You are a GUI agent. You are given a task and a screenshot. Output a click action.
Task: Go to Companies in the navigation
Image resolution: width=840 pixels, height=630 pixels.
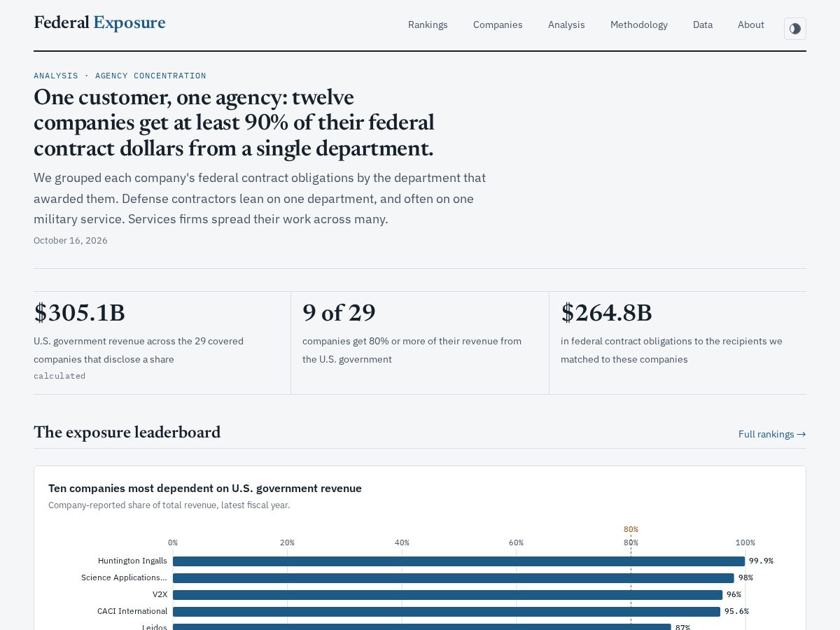pos(498,24)
